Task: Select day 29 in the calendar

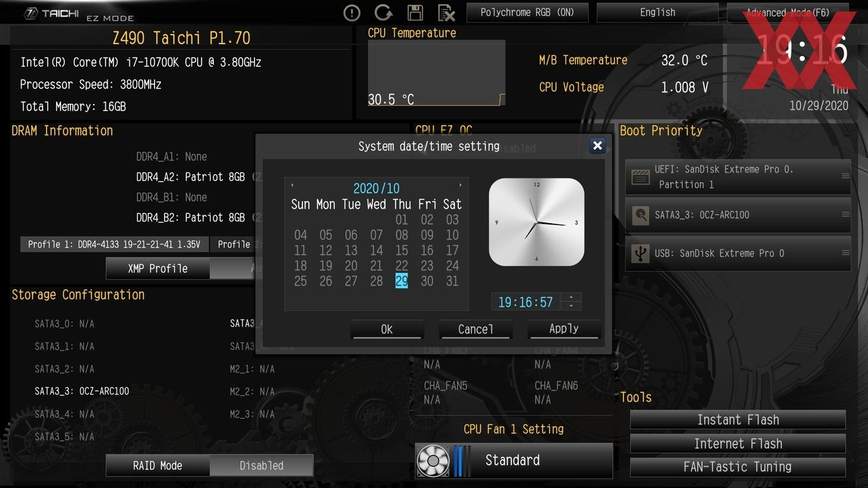Action: 401,281
